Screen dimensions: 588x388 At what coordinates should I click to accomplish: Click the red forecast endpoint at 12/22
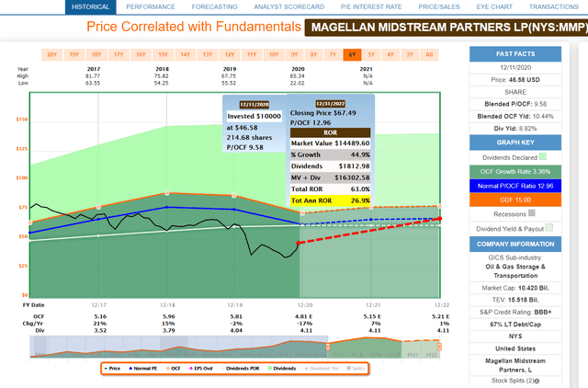(x=439, y=219)
